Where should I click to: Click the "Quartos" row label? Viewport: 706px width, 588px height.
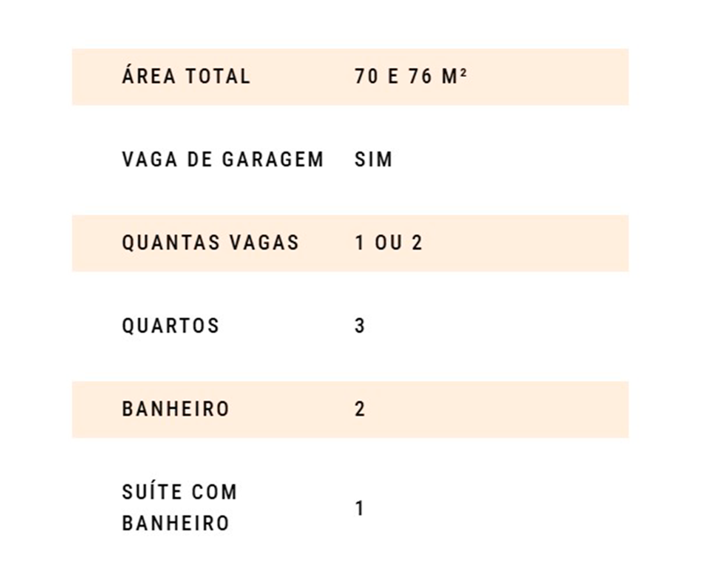click(170, 326)
